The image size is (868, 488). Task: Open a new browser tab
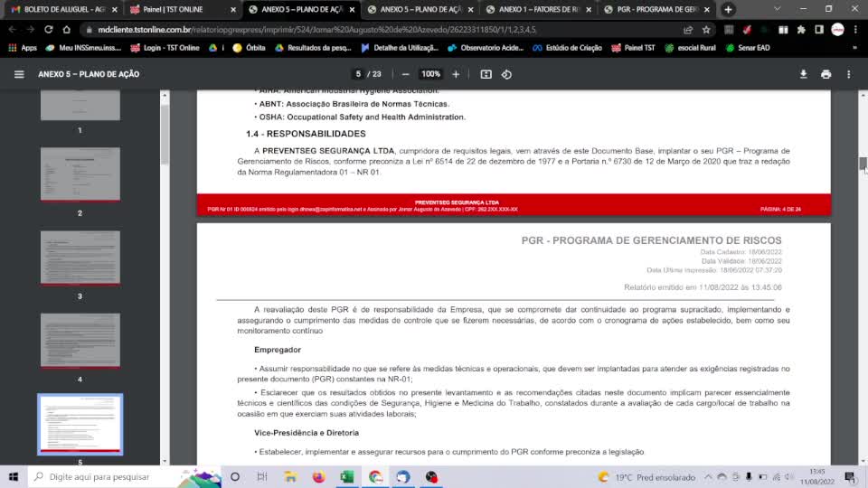tap(728, 9)
